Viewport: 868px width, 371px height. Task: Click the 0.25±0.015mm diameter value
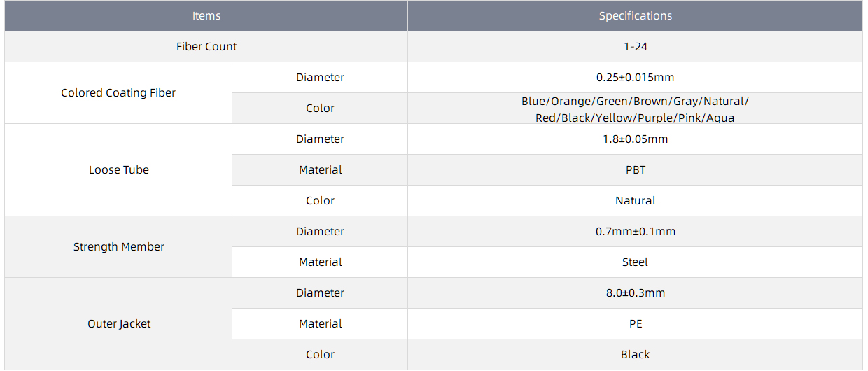click(636, 77)
